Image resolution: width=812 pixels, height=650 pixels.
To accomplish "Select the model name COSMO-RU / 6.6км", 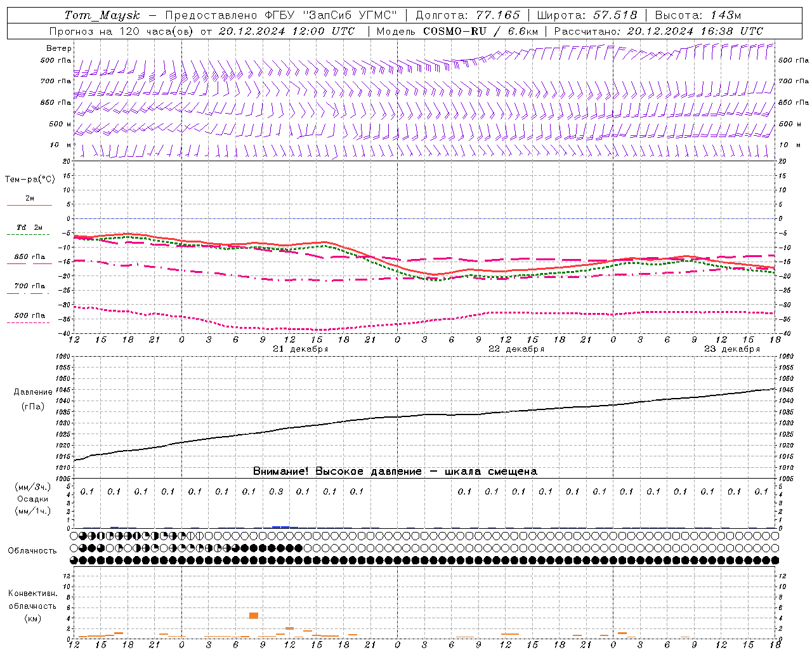I will tap(480, 31).
